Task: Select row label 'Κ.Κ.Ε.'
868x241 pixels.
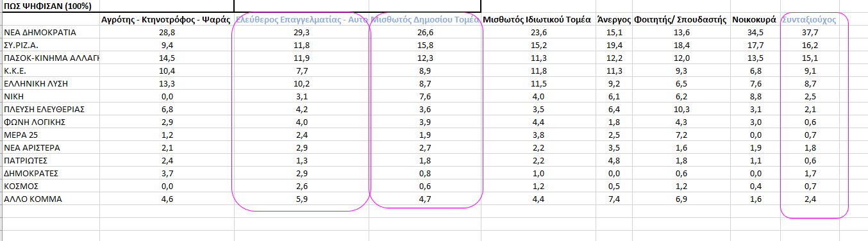Action: pyautogui.click(x=15, y=71)
